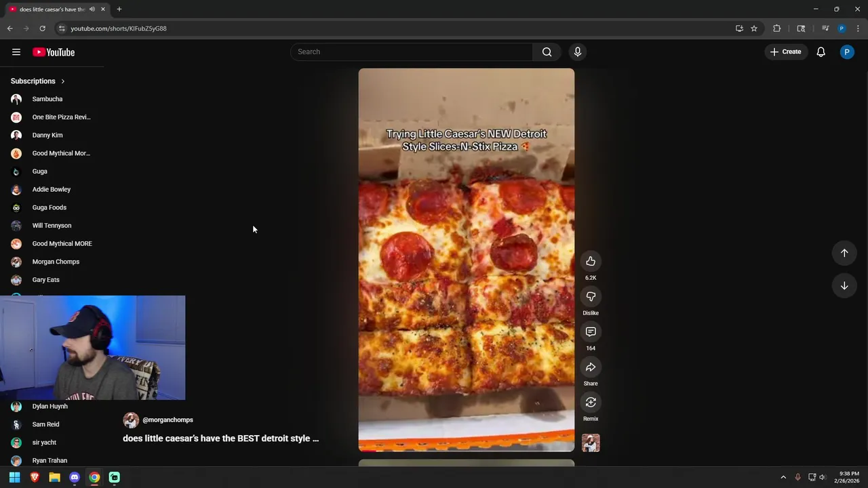868x488 pixels.
Task: Bookmark this page with the star icon
Action: tap(754, 28)
